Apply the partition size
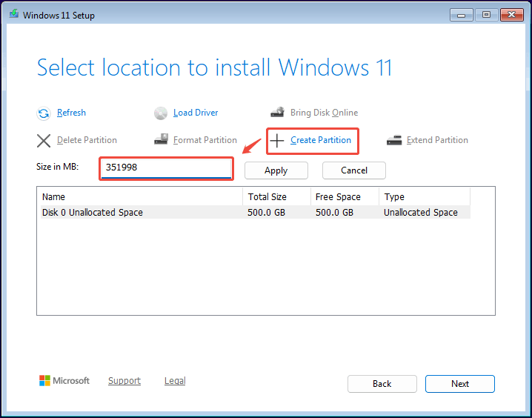Screen dimensions: 532x418 tap(276, 170)
